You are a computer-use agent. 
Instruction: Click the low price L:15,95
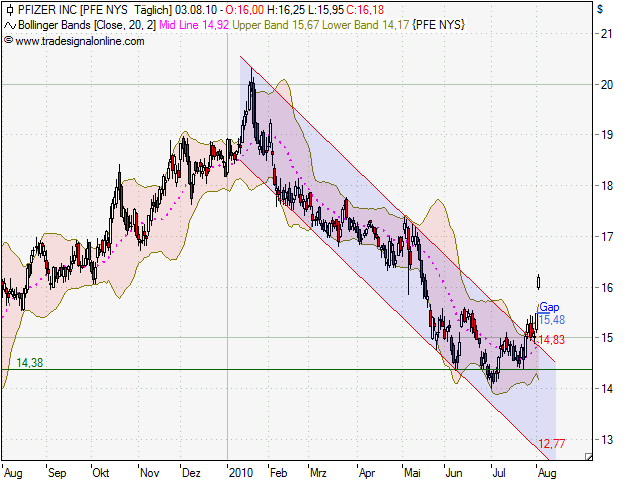pos(324,10)
